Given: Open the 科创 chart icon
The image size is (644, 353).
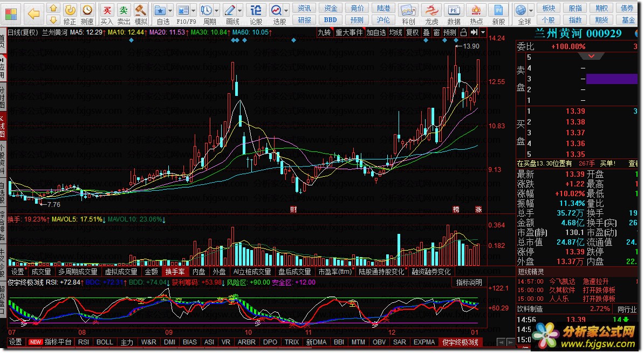Looking at the screenshot, I should click(x=408, y=10).
